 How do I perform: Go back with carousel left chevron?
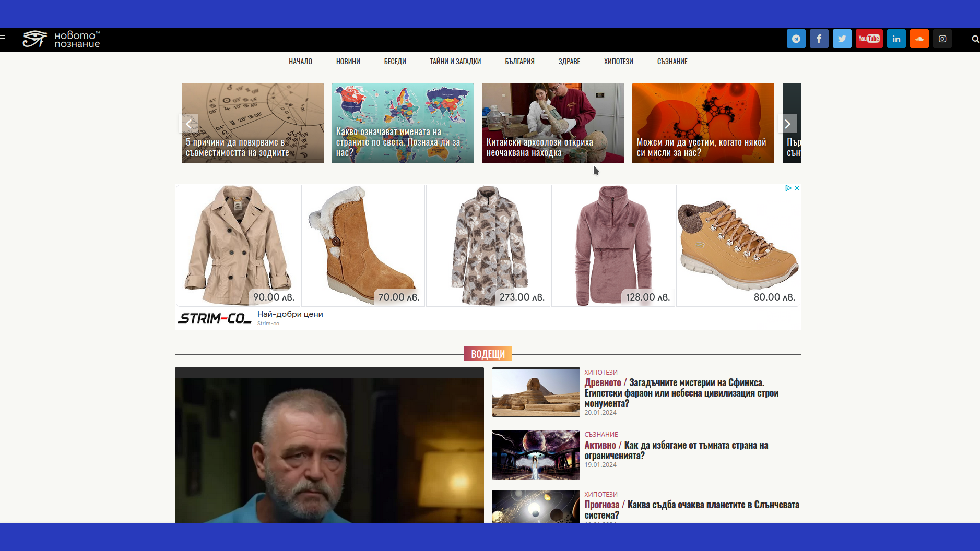189,124
